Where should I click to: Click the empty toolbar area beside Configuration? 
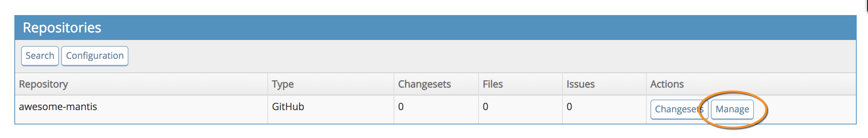[x=491, y=56]
